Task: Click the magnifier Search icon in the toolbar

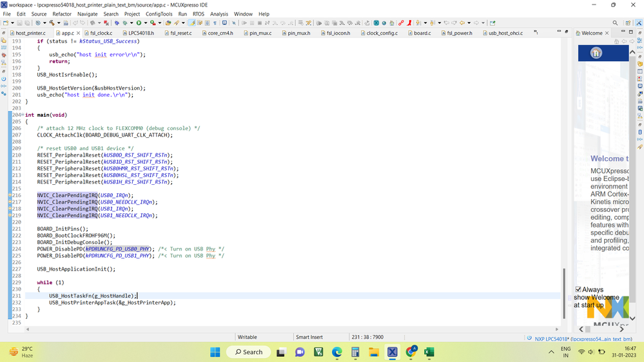Action: [x=615, y=23]
